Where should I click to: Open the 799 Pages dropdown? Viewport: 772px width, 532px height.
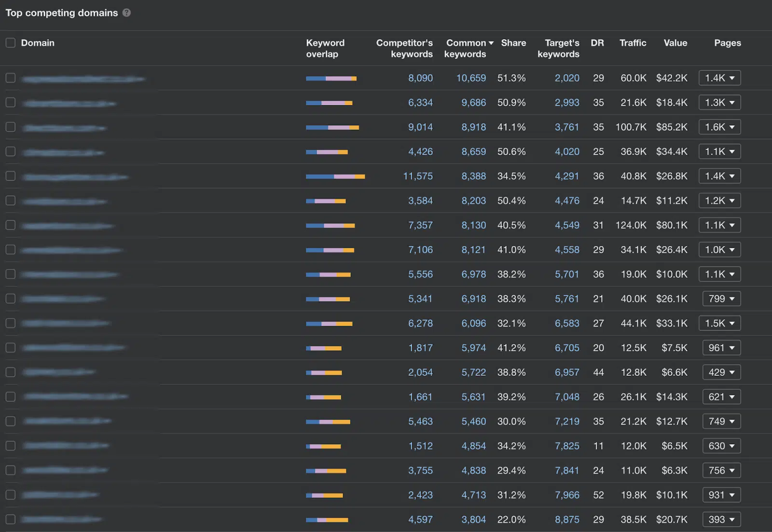tap(721, 299)
